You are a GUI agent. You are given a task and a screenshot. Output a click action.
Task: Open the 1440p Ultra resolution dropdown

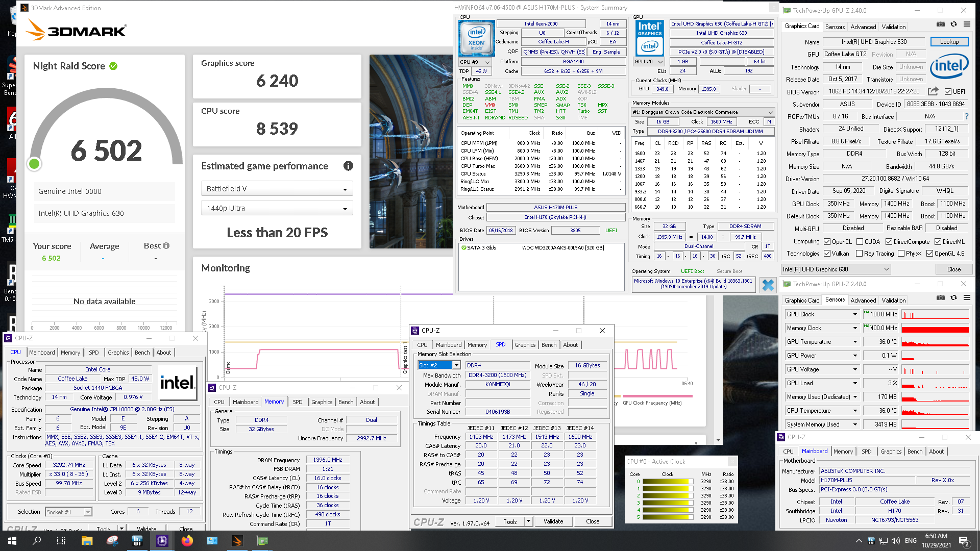(x=277, y=208)
